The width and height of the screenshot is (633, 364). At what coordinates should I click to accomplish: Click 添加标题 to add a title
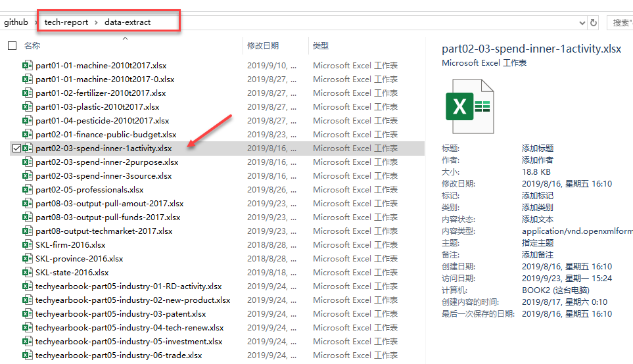click(x=538, y=148)
